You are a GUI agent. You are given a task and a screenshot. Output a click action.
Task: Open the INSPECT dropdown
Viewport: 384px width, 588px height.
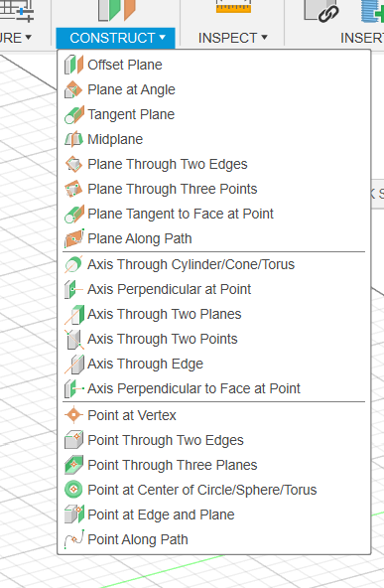click(232, 38)
